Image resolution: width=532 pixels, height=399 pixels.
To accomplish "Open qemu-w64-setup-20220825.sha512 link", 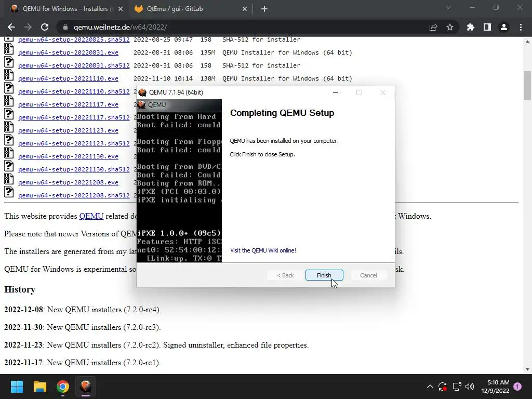I will [74, 39].
